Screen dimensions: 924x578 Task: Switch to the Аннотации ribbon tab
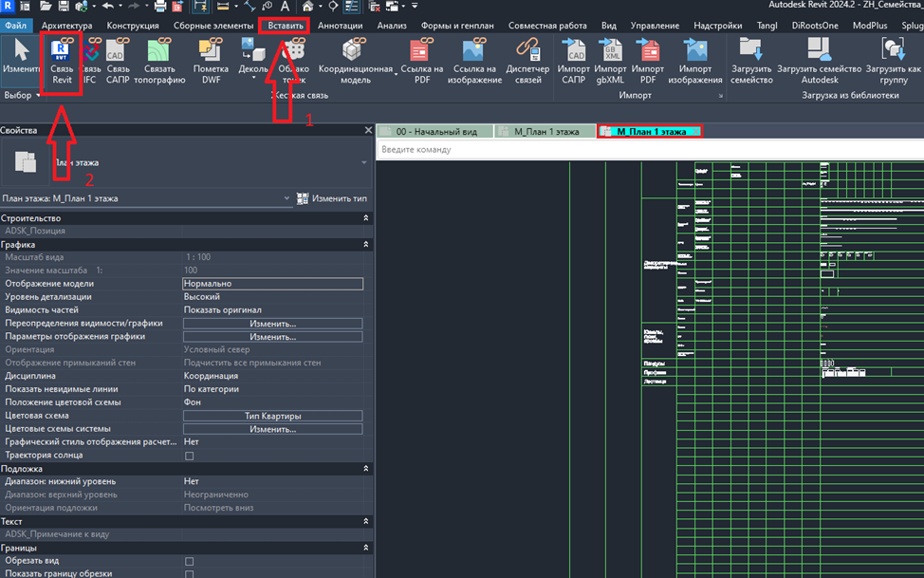(340, 26)
